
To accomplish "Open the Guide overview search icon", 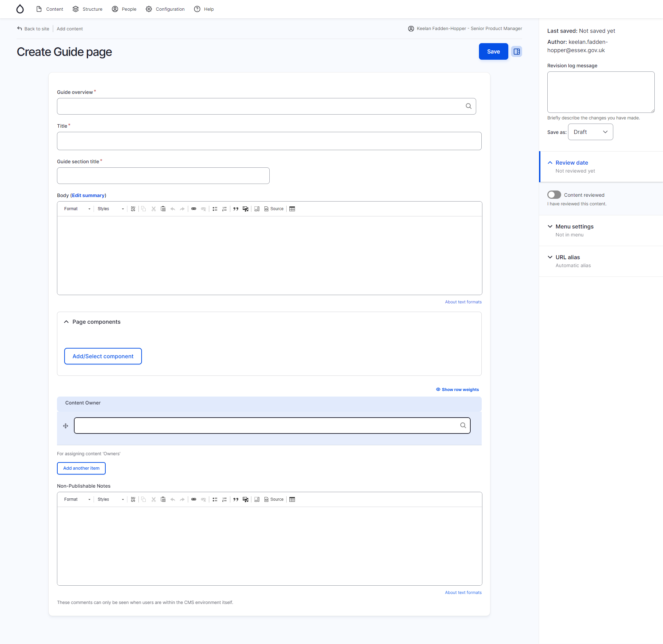I will tap(468, 106).
